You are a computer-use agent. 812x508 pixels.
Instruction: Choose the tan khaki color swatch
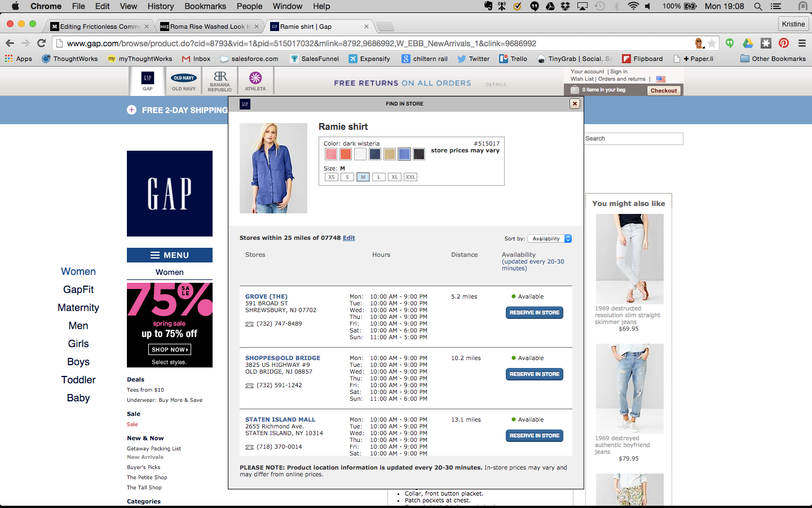pyautogui.click(x=390, y=154)
